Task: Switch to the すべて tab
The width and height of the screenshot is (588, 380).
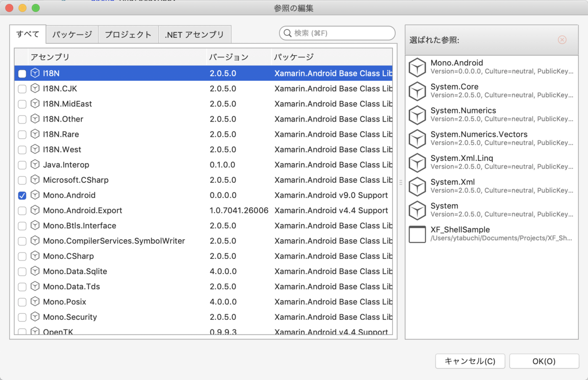Action: pyautogui.click(x=28, y=34)
